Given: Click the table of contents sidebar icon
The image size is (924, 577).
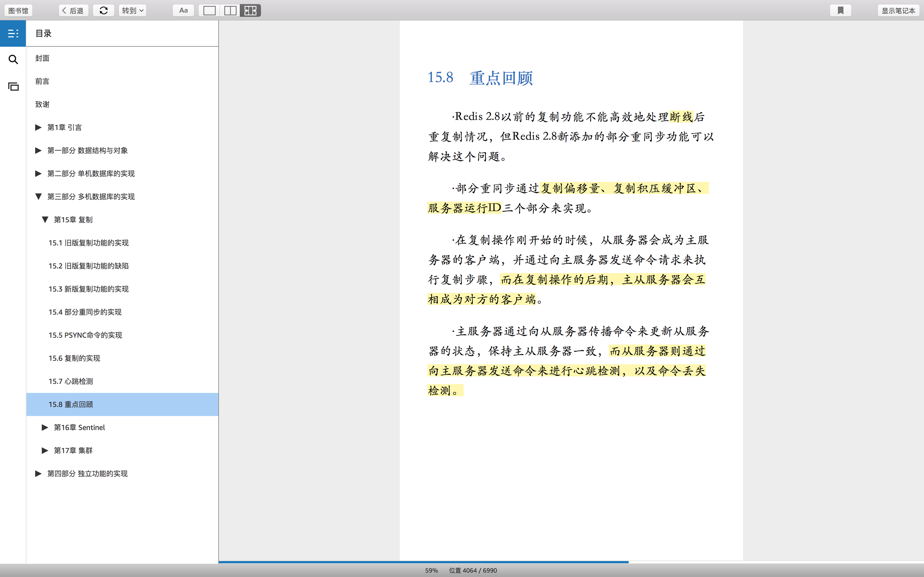Looking at the screenshot, I should pos(13,34).
